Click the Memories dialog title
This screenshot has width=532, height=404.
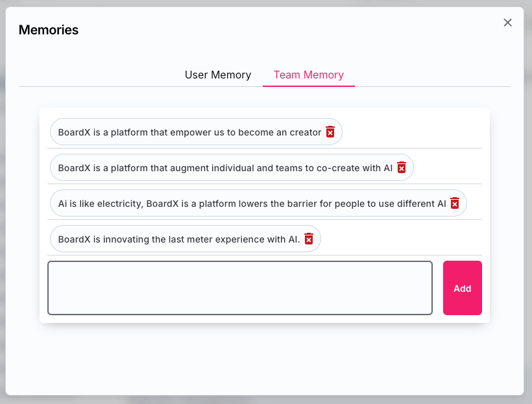click(48, 30)
